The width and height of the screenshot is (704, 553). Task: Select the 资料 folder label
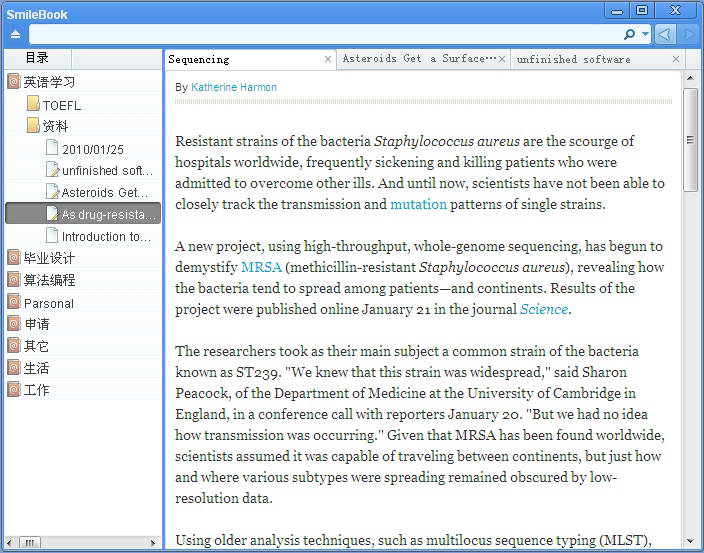55,126
